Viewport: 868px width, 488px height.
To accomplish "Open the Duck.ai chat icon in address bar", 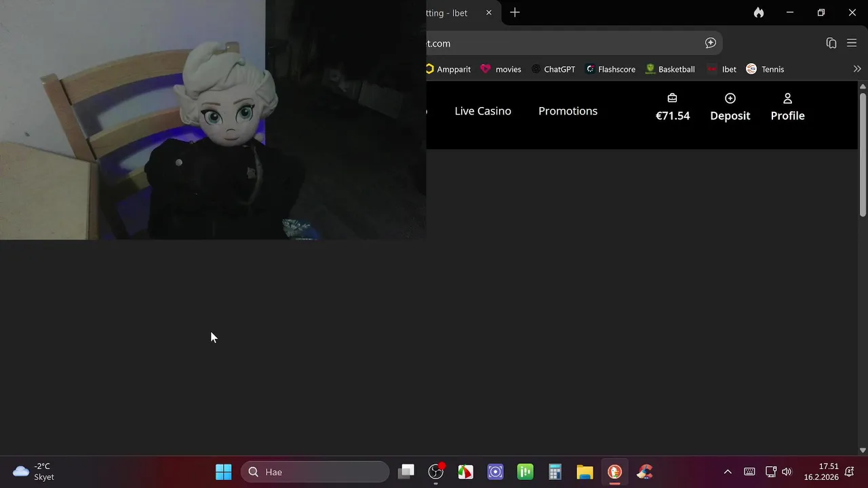I will pyautogui.click(x=711, y=43).
